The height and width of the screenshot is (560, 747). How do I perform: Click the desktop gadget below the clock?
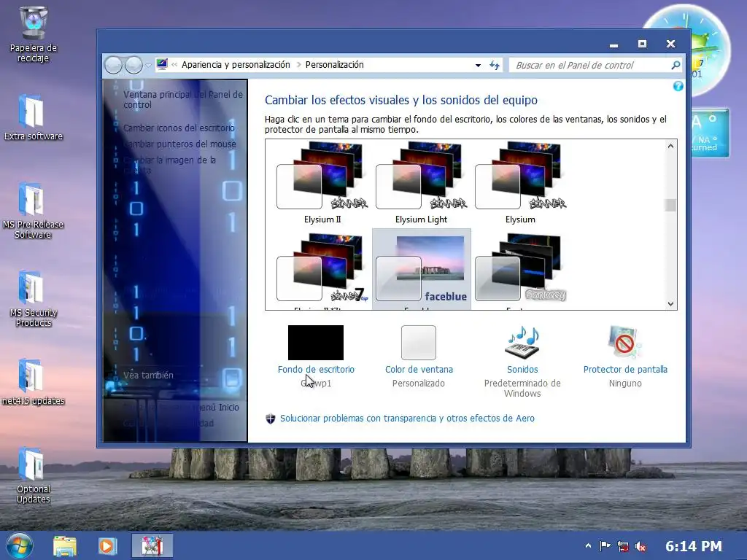point(710,133)
